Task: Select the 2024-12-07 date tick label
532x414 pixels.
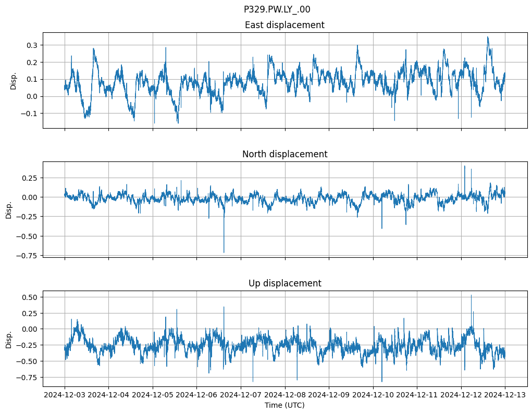Action: pyautogui.click(x=241, y=395)
